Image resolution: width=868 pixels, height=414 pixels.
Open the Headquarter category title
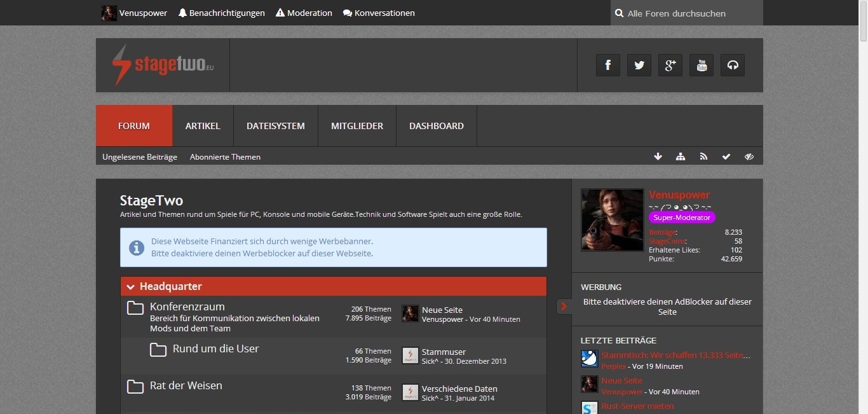click(171, 287)
